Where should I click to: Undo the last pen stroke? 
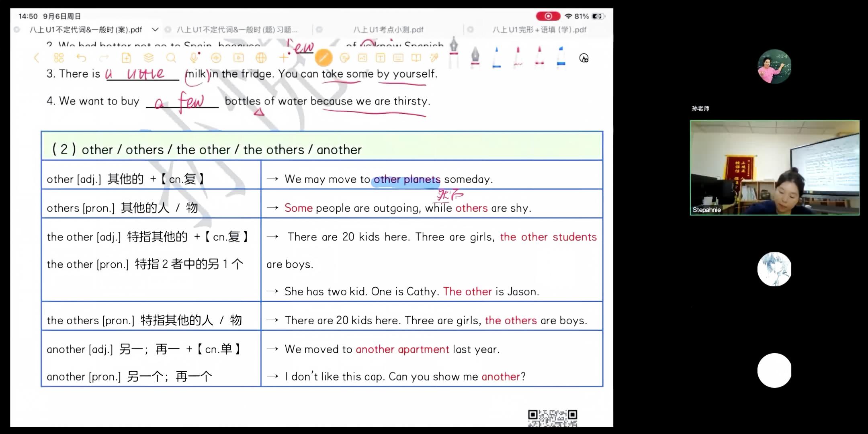click(81, 58)
